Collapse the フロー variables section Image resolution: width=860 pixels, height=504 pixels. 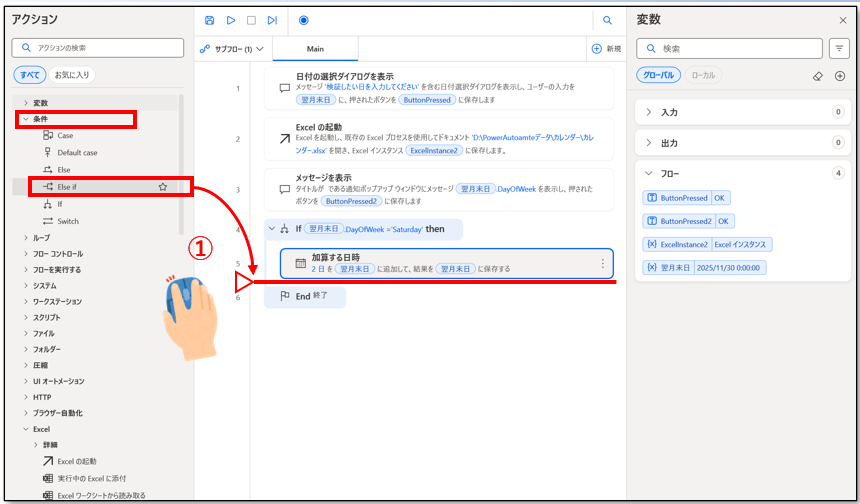648,173
